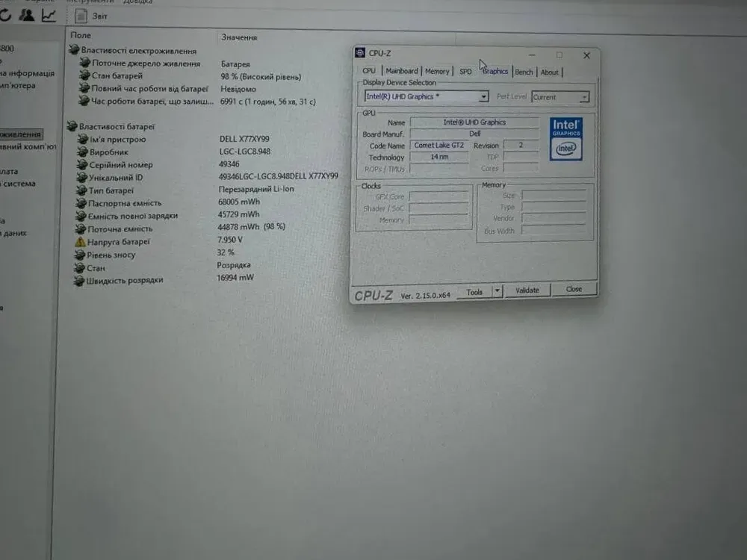Click the icon beside Рівень зносу row
The image size is (747, 560).
click(x=80, y=255)
